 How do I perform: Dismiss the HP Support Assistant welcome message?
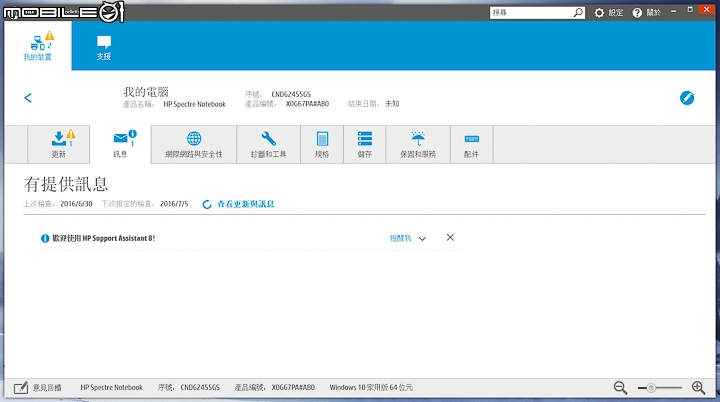coord(450,238)
